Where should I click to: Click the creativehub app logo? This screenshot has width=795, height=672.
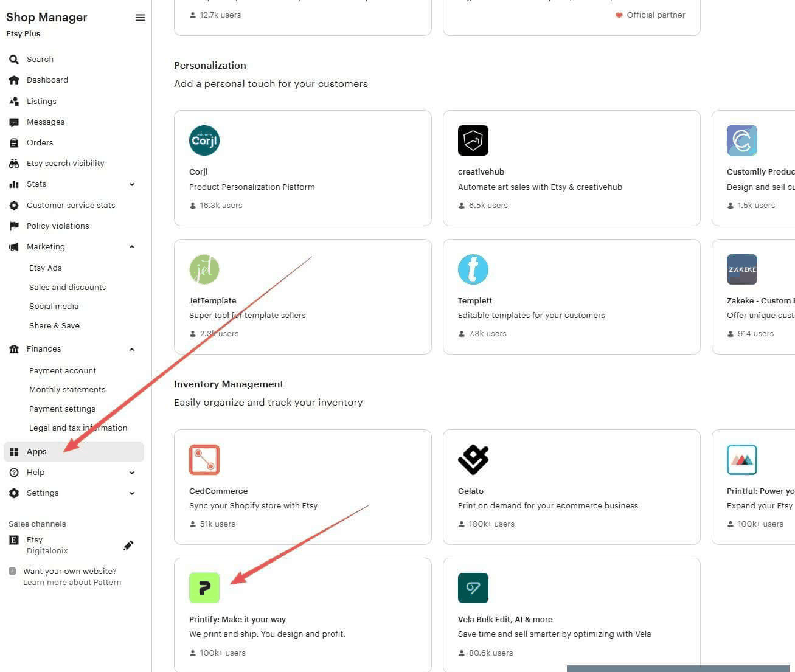pos(473,140)
